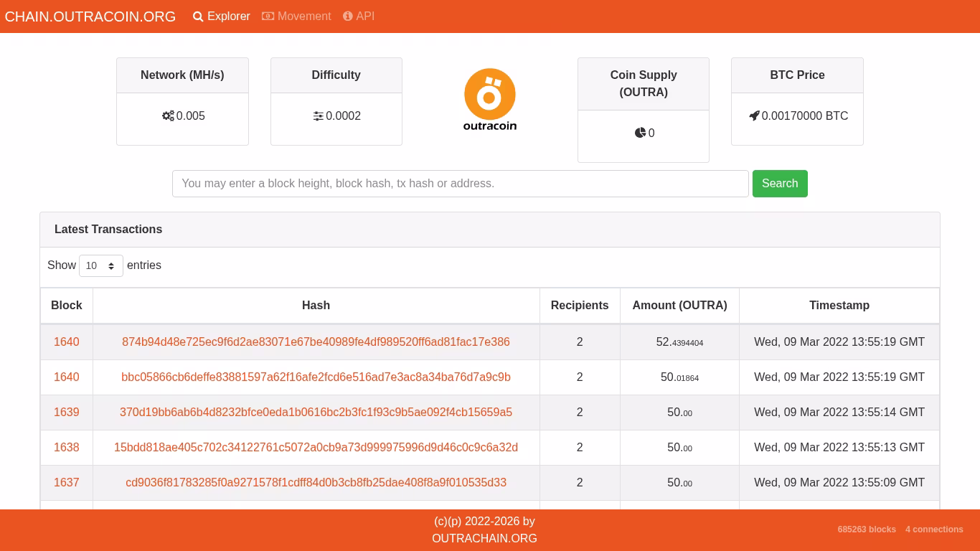Click the Timestamp column header

[839, 306]
